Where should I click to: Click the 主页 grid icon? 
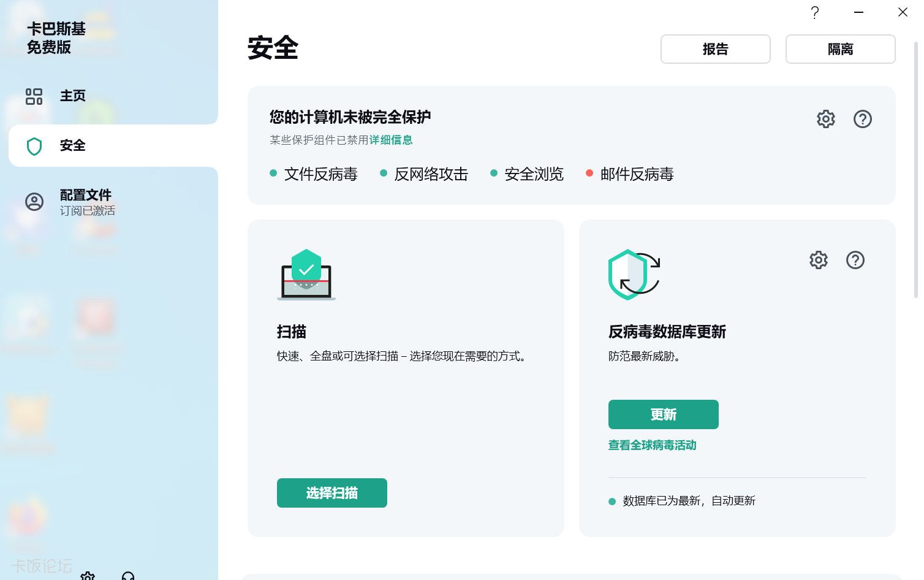[34, 96]
